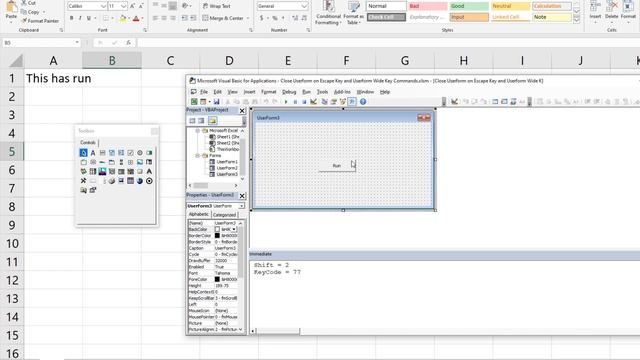This screenshot has height=360, width=640.
Task: Click Insert UserForm icon in VBA toolbar
Action: point(203,102)
